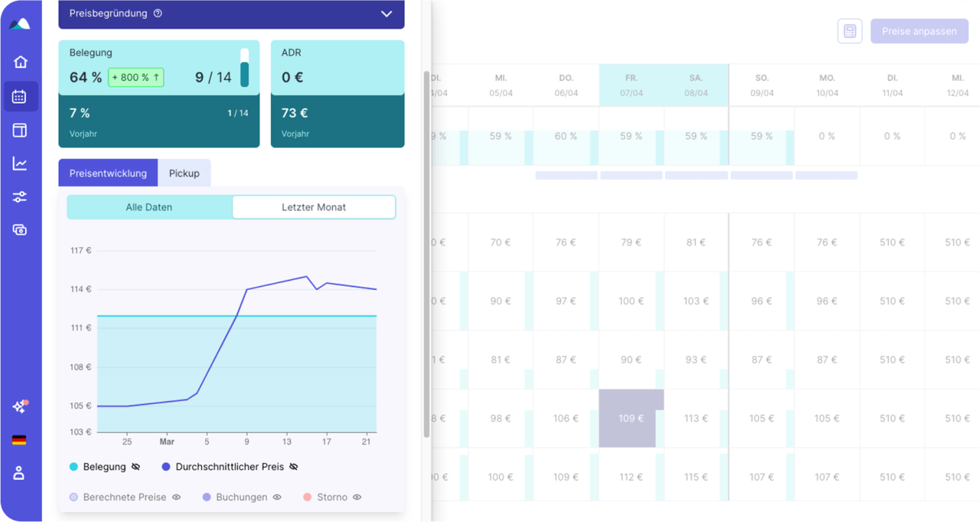Screen dimensions: 980x522
Task: Select the Letzter Monat range
Action: 314,207
